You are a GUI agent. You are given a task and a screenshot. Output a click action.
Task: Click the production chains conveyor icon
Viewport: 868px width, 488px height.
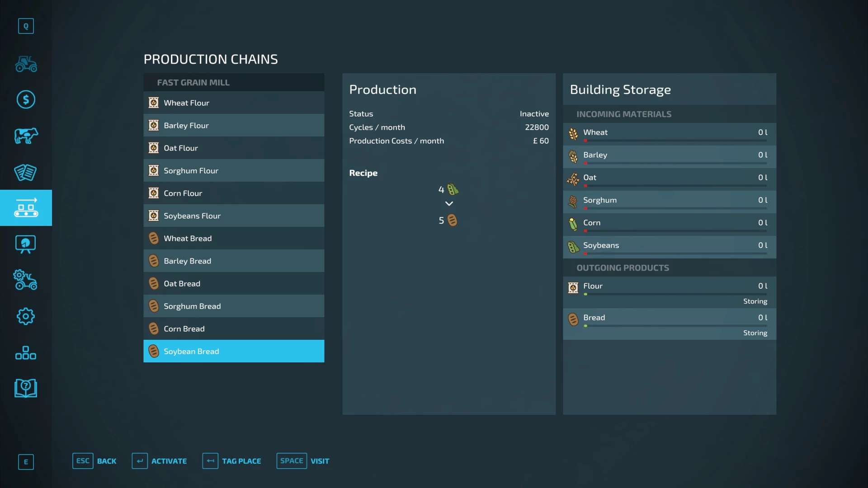[26, 208]
